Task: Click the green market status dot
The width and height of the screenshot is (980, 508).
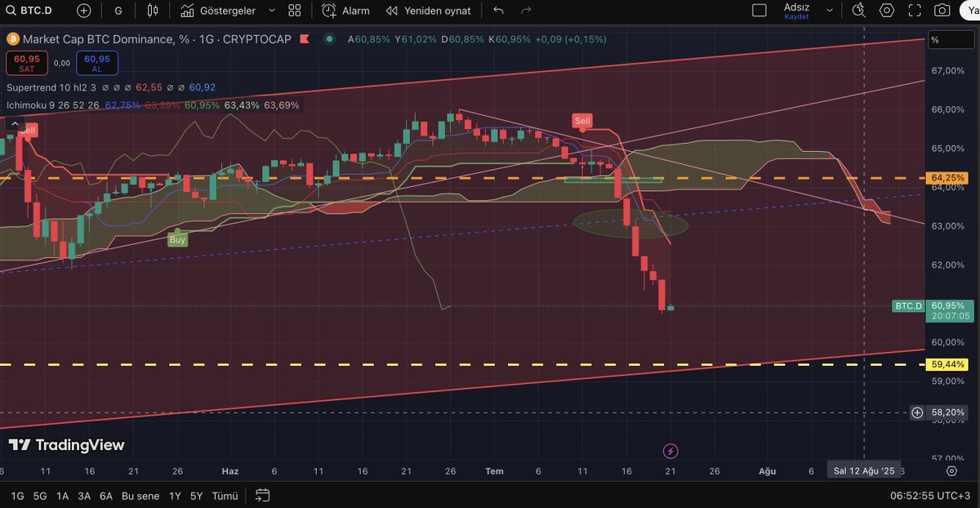Action: pyautogui.click(x=329, y=39)
